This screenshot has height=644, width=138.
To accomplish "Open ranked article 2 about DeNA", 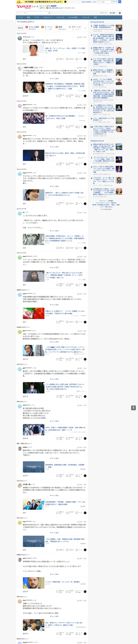I will [x=104, y=38].
